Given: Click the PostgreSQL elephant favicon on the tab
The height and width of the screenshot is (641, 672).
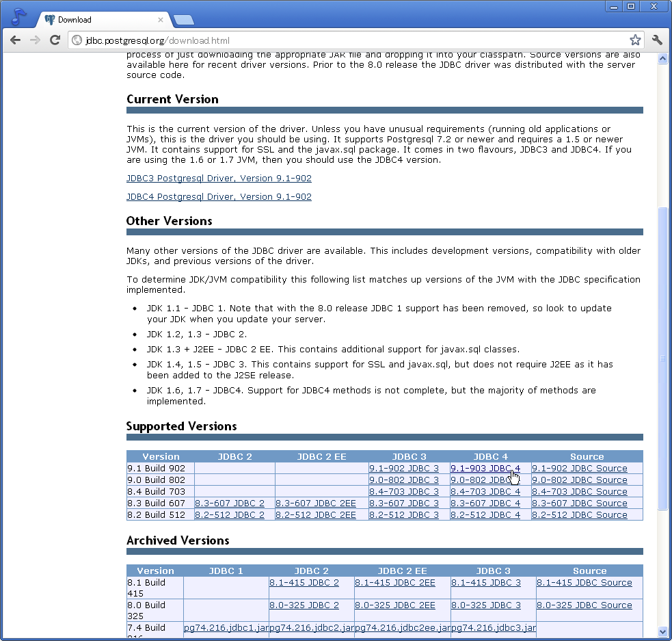Looking at the screenshot, I should click(x=50, y=20).
